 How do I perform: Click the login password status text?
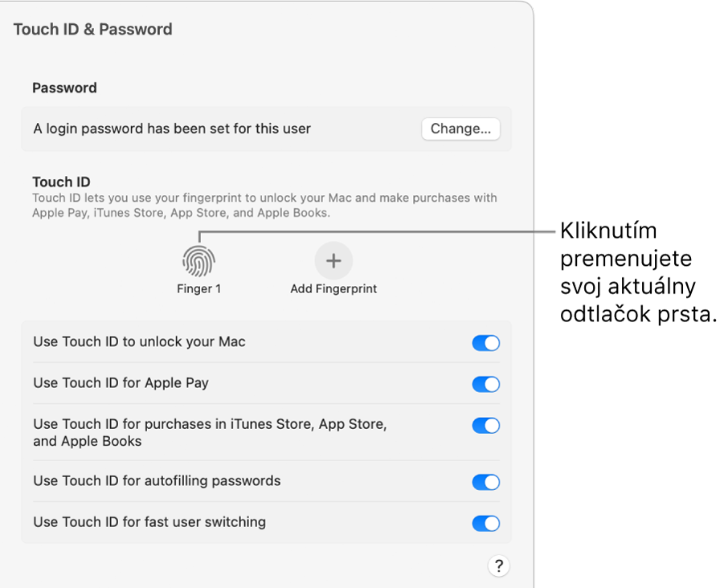click(x=172, y=129)
